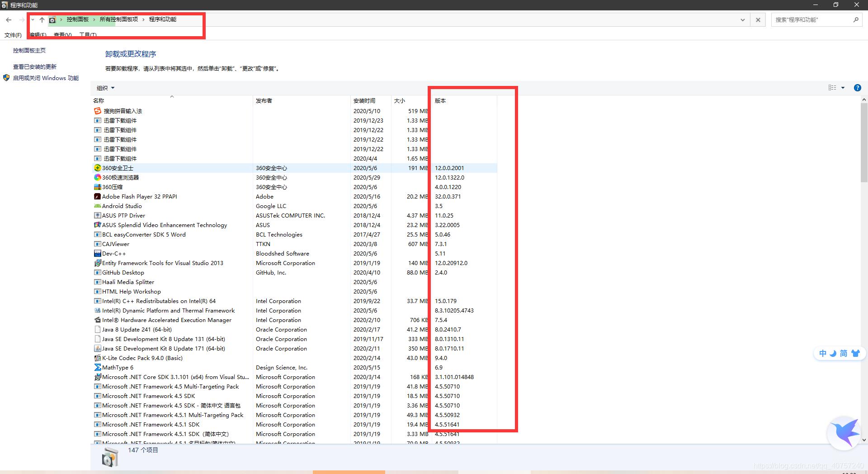This screenshot has width=868, height=474.
Task: Click the GitHub Desktop icon
Action: (97, 272)
